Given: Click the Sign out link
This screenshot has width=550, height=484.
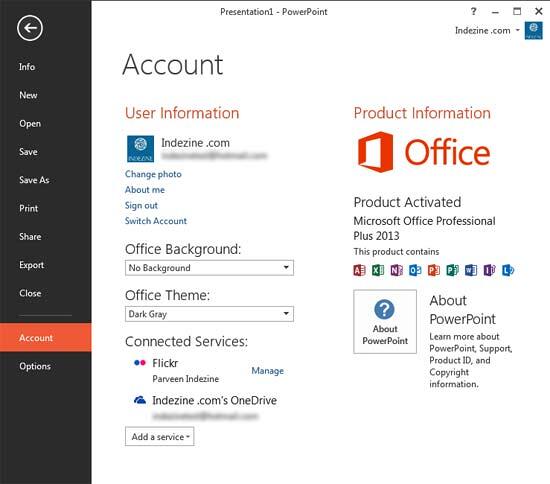Looking at the screenshot, I should [141, 206].
